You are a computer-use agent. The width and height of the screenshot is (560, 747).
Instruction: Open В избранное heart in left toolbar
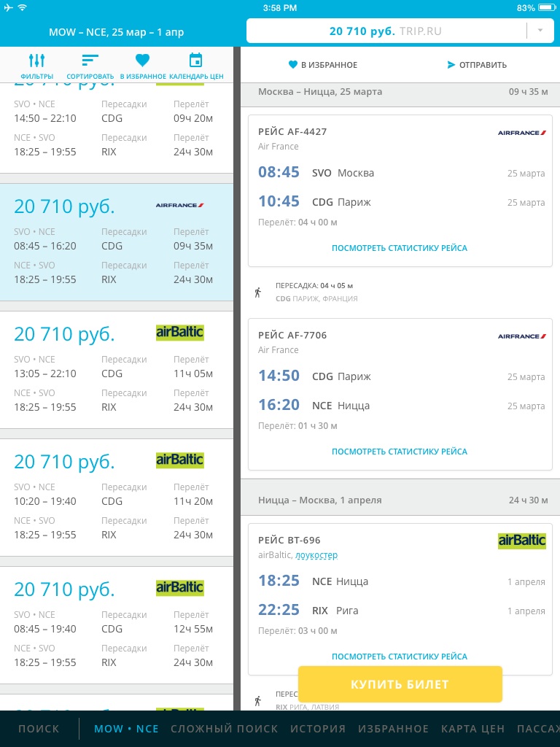click(x=142, y=61)
